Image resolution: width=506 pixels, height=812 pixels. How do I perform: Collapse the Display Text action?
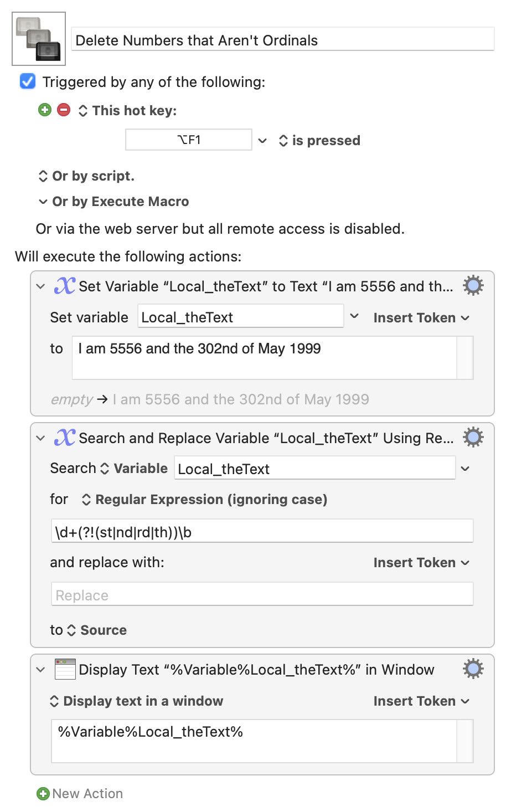(x=40, y=670)
